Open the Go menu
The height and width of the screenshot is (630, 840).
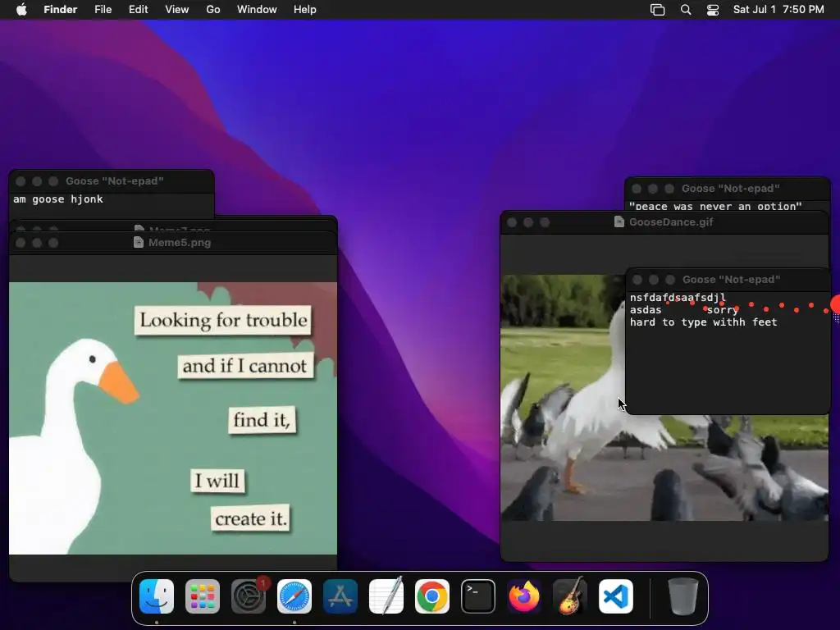pyautogui.click(x=213, y=10)
